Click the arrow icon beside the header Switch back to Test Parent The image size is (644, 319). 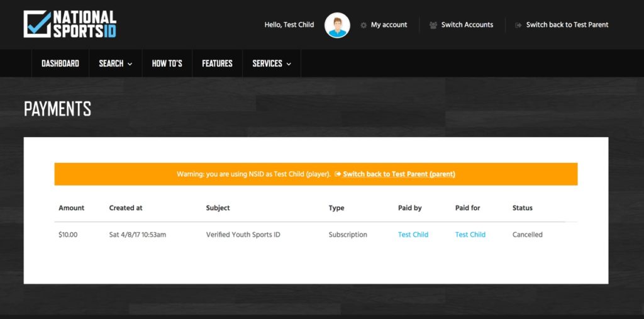[x=518, y=25]
